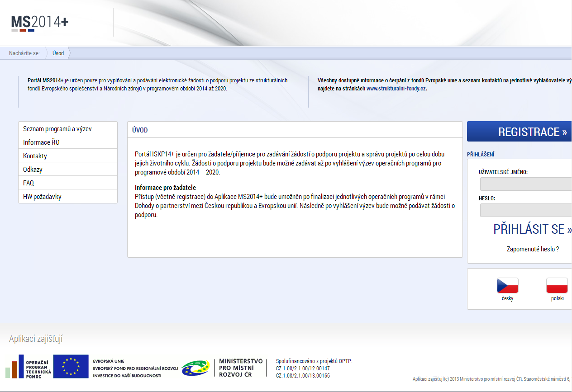Click the project code CZ.1.08/2.1.00/13.00166
The width and height of the screenshot is (572, 392).
[x=303, y=376]
